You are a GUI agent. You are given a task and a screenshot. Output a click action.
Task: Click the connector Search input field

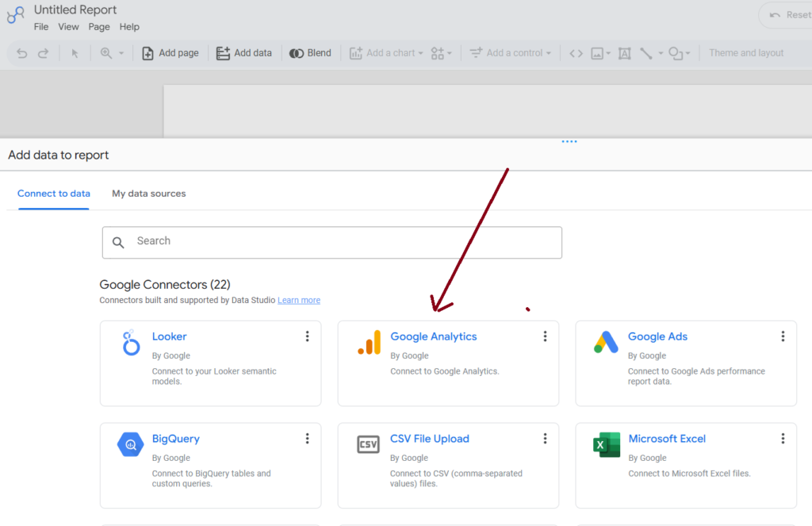(x=332, y=242)
